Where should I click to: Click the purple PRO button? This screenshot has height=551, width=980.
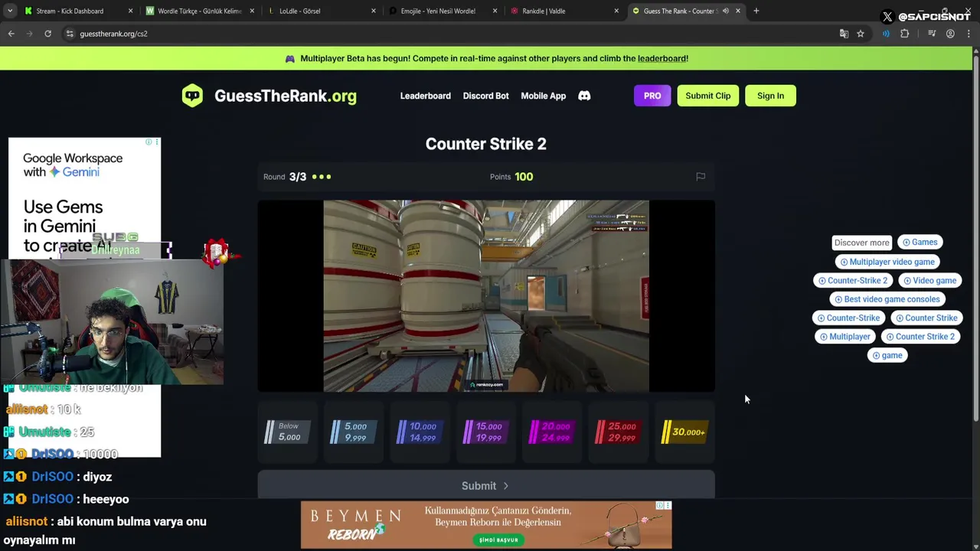pos(652,96)
